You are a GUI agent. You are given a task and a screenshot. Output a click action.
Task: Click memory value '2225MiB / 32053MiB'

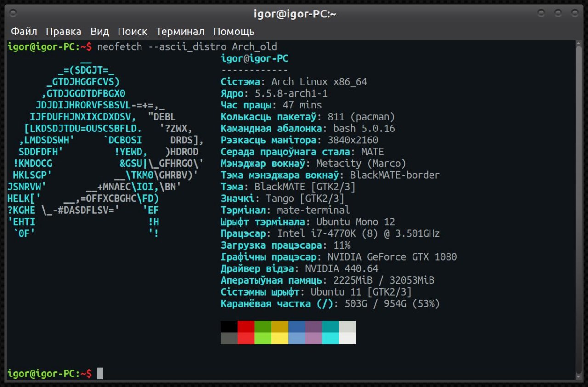pyautogui.click(x=384, y=280)
